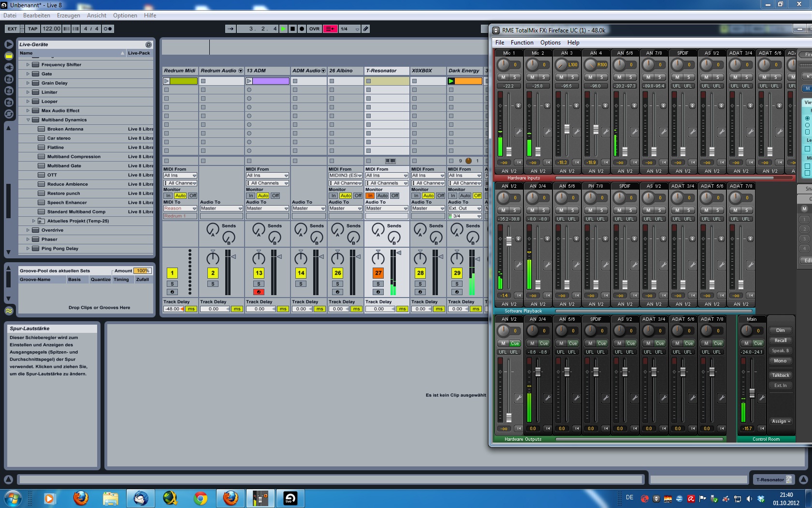Toggle Cue on Hardware Outputs AN 1/2
Screen dimensions: 812x508
(x=515, y=343)
